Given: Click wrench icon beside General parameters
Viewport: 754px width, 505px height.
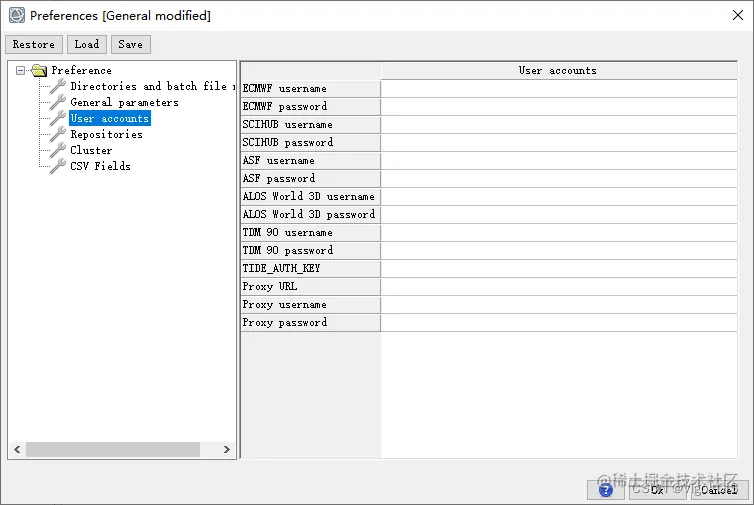Looking at the screenshot, I should [58, 102].
